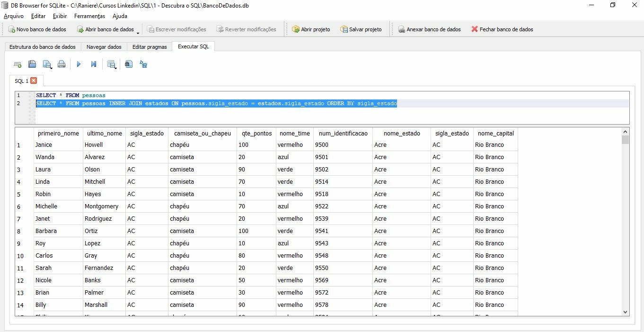Screen dimensions: 644x332
Task: Open the dropdown arrow beside Abrir banco de dados
Action: tap(138, 32)
